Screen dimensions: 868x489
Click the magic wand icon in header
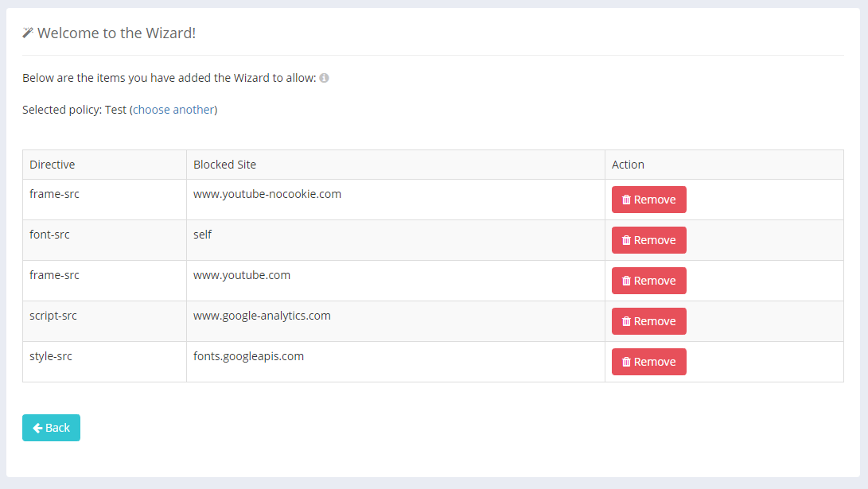(x=28, y=33)
